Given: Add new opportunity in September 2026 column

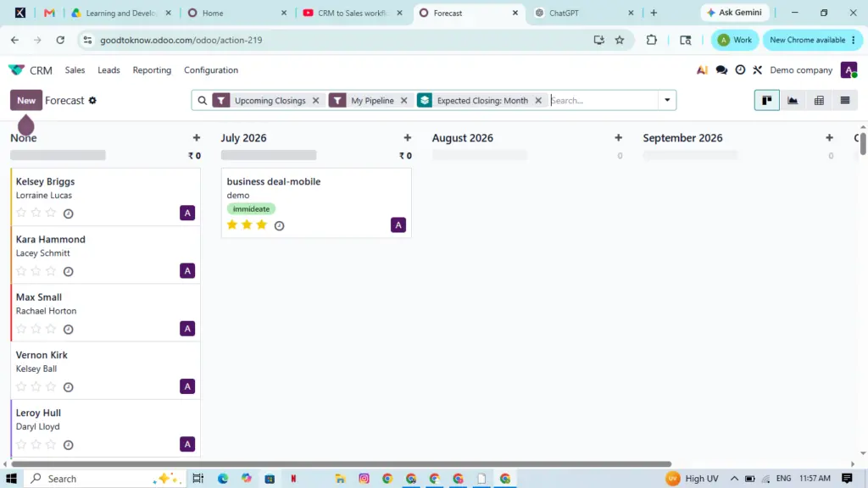Looking at the screenshot, I should 829,138.
